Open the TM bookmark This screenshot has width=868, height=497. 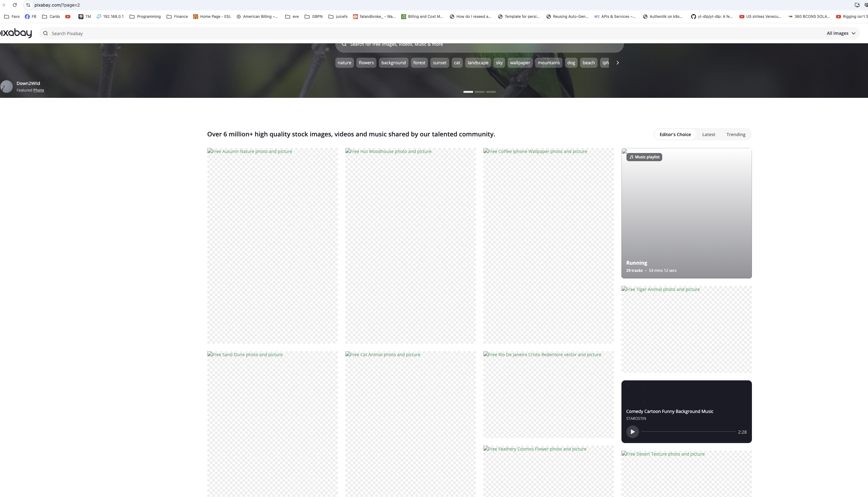coord(85,16)
